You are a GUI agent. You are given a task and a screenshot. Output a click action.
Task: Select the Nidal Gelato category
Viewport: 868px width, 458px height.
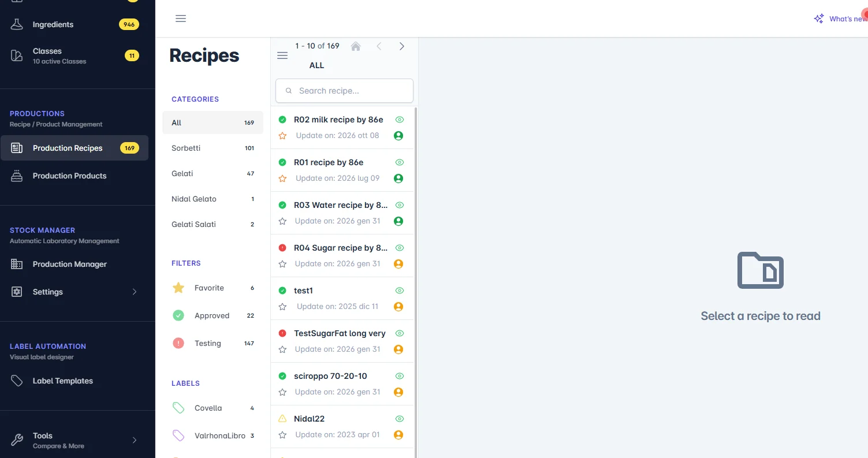click(x=213, y=199)
